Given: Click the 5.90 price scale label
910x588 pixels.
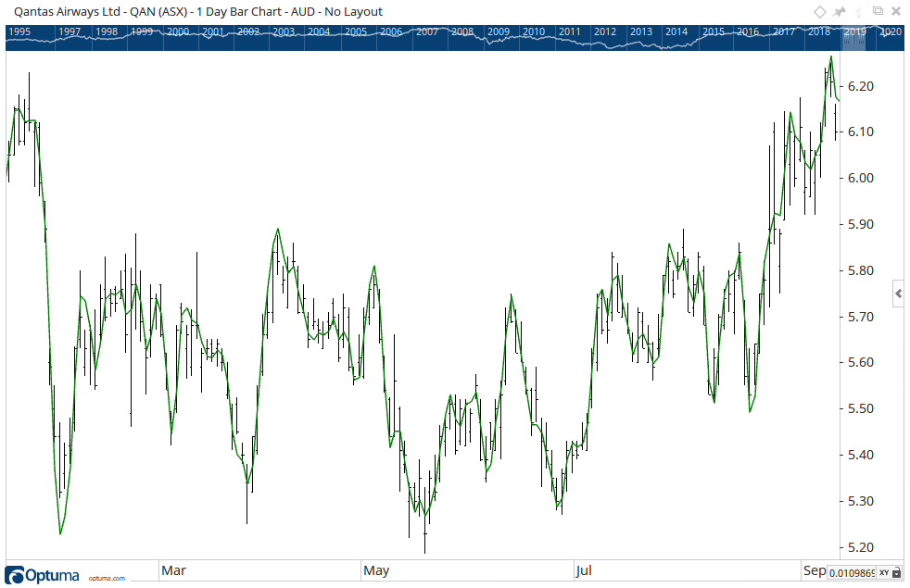Looking at the screenshot, I should pos(861,224).
